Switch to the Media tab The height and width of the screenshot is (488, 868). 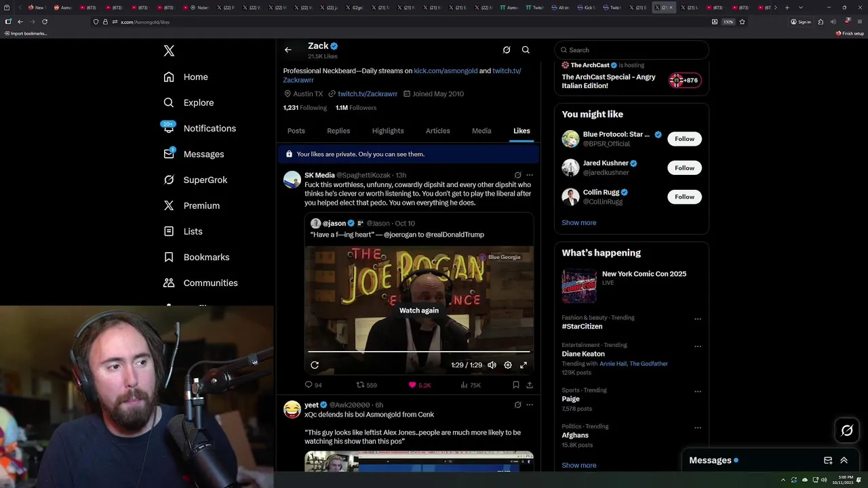[x=481, y=131]
